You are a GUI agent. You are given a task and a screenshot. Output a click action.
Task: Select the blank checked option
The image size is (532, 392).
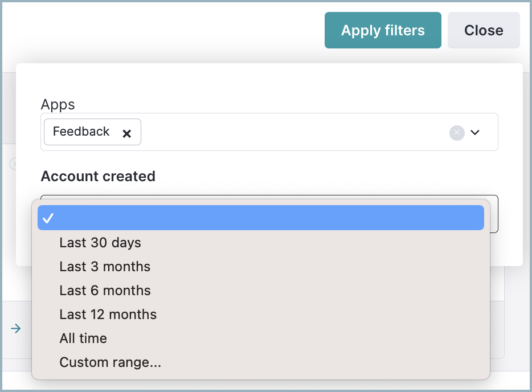(260, 218)
